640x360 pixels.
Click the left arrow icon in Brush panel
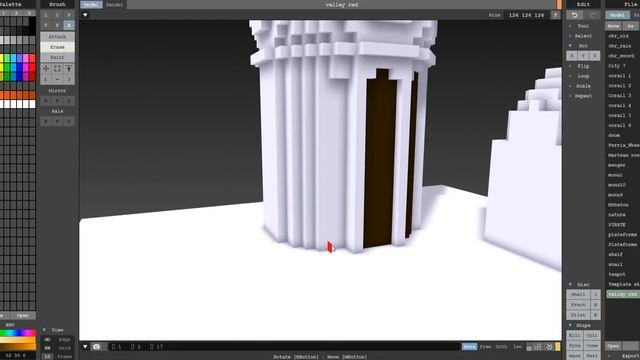pyautogui.click(x=46, y=79)
